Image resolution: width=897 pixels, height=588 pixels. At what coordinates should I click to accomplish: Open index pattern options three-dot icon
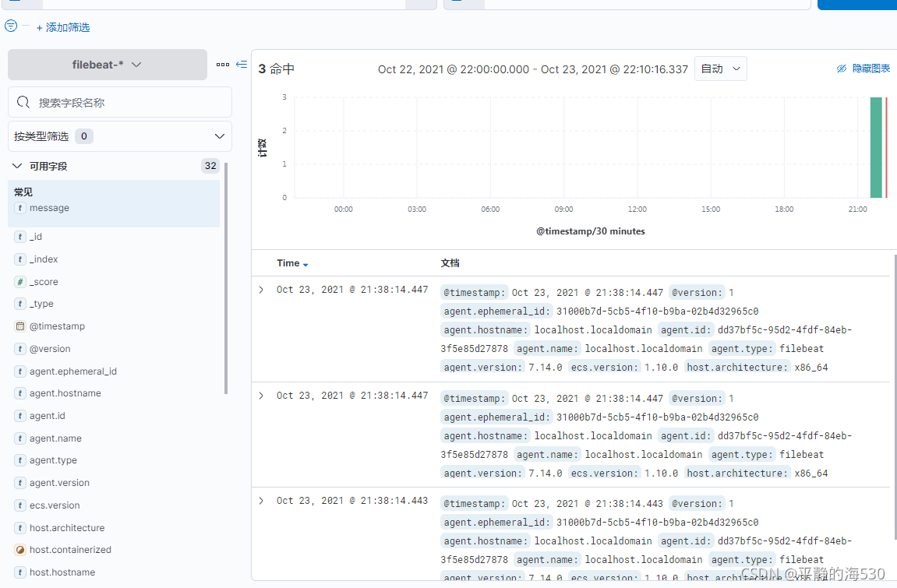223,65
